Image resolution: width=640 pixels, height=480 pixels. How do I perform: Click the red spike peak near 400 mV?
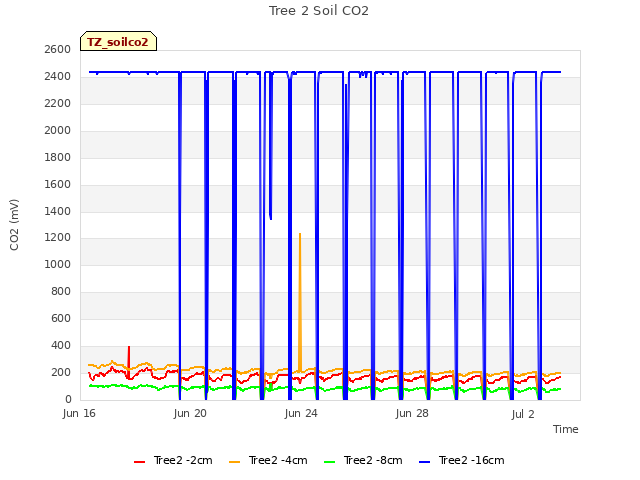tap(129, 347)
